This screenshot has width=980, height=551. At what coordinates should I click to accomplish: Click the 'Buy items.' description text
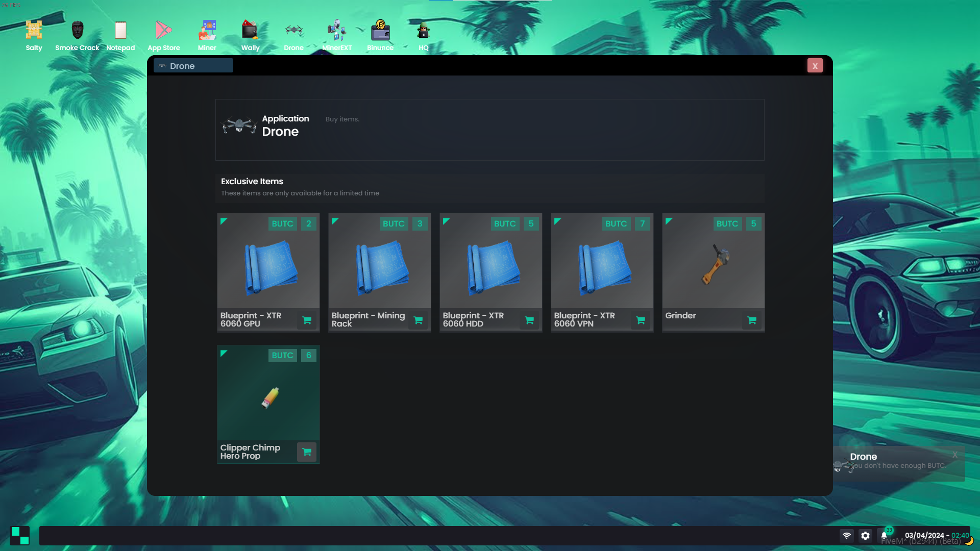(342, 119)
